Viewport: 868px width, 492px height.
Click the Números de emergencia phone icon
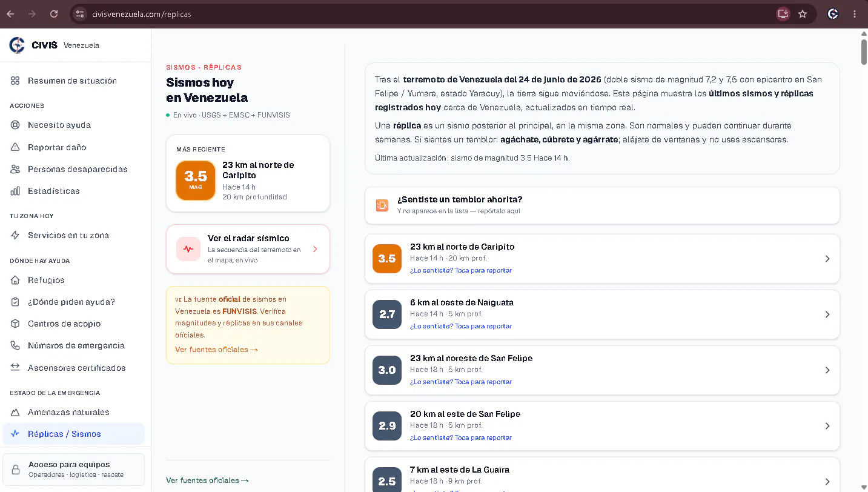pos(15,345)
